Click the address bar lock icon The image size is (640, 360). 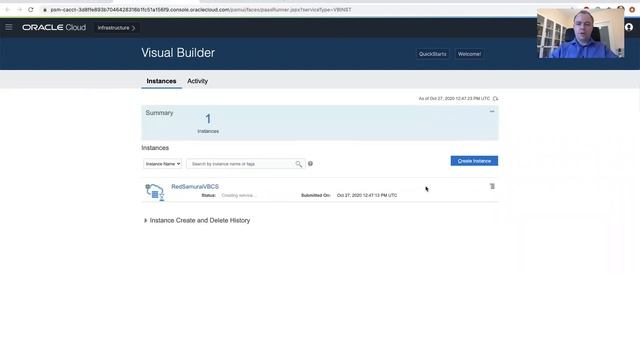click(44, 10)
